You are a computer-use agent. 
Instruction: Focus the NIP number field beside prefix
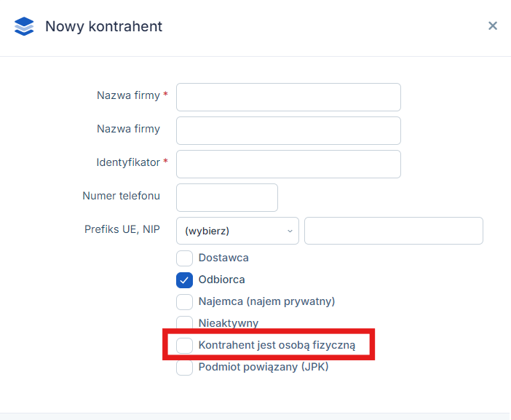coord(394,231)
